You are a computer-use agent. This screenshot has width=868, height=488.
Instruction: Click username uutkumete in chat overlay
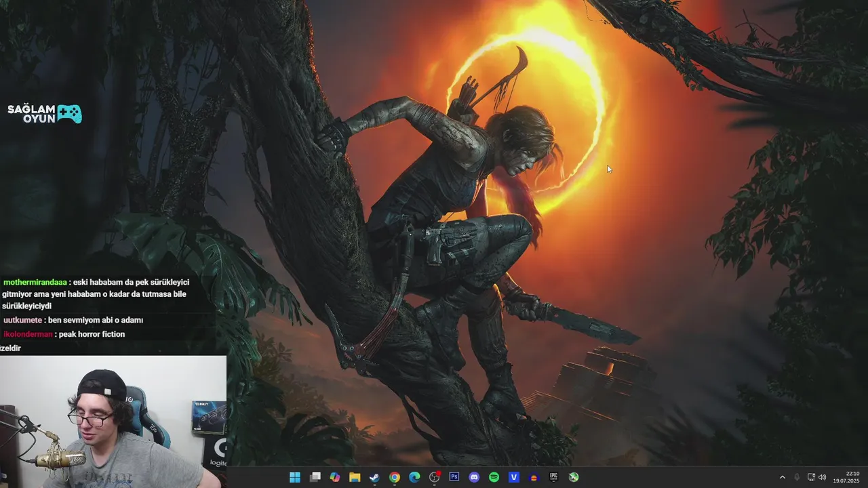[22, 320]
